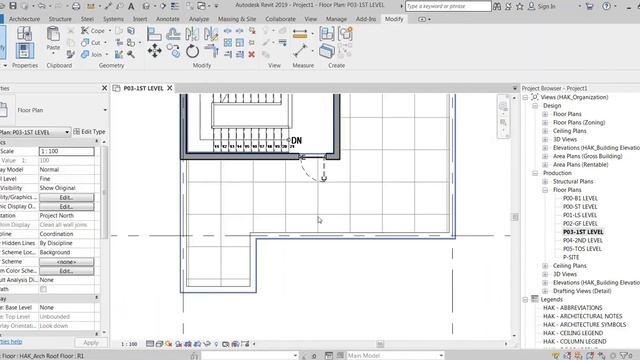Click Edit button for Visibility/Graphics Overrides
Screen dimensions: 640x360
click(67, 198)
